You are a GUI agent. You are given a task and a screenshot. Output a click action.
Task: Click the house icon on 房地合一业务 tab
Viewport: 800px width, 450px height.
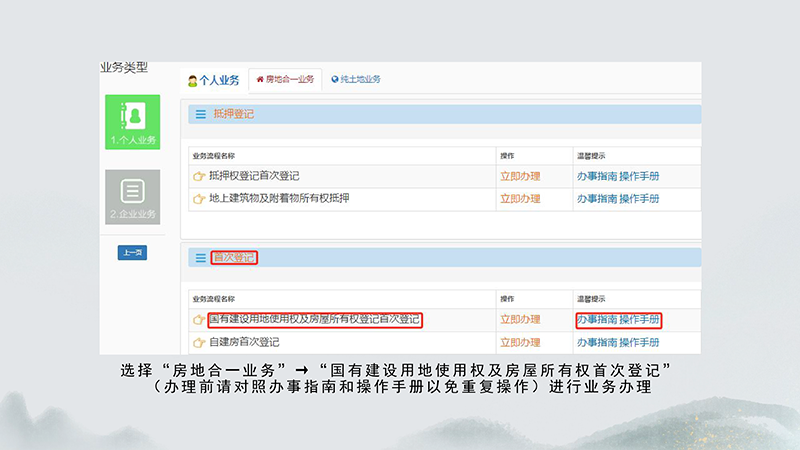pos(261,79)
